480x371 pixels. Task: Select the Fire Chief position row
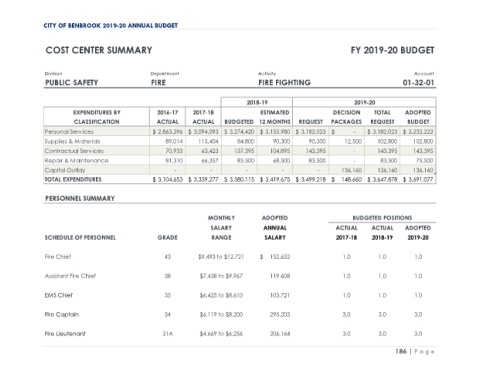click(x=240, y=257)
